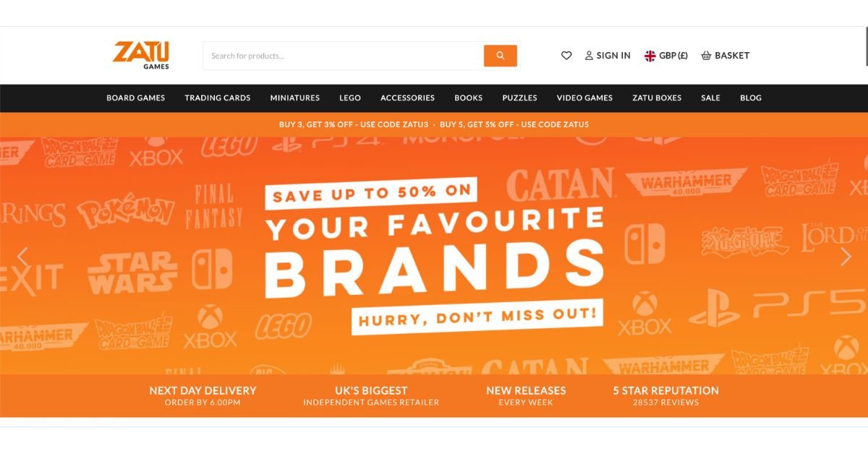Visit the Blog link

tap(751, 98)
